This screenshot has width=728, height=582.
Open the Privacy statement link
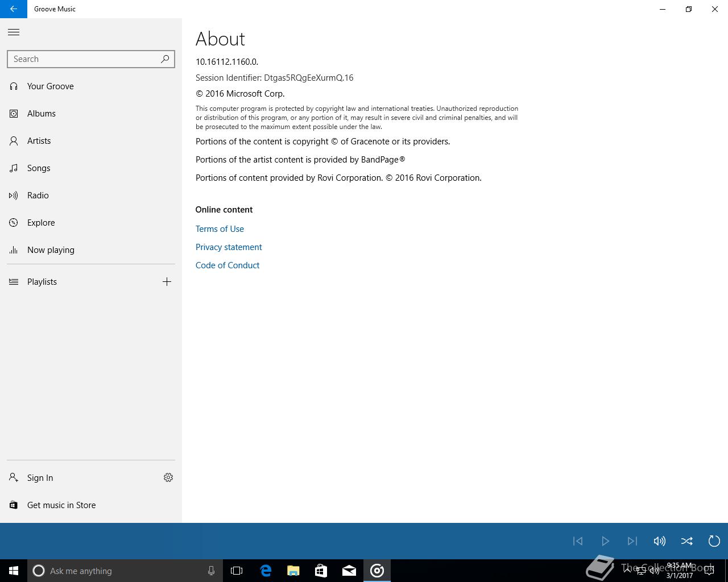229,247
